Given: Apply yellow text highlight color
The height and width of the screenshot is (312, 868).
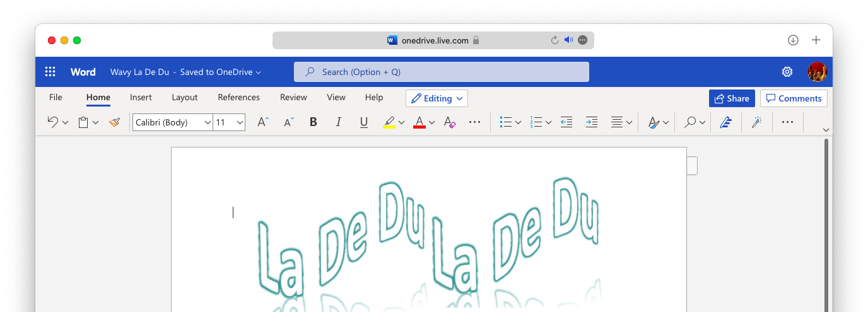Looking at the screenshot, I should pos(389,122).
